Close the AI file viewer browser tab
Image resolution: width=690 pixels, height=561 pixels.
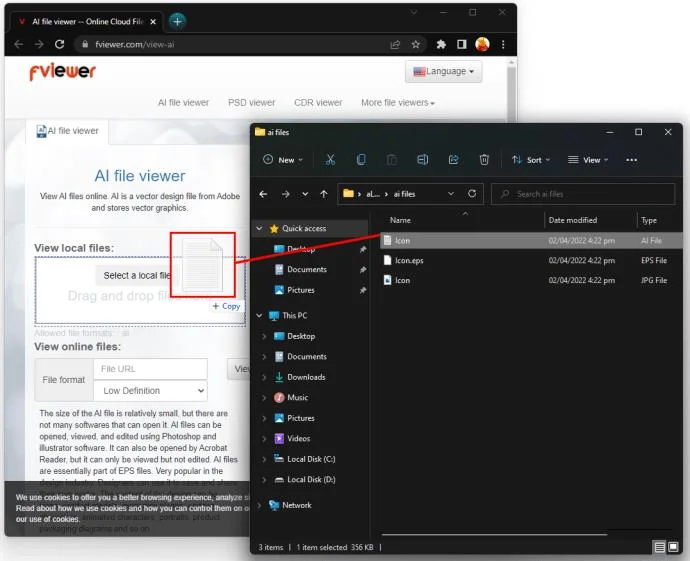pyautogui.click(x=153, y=22)
